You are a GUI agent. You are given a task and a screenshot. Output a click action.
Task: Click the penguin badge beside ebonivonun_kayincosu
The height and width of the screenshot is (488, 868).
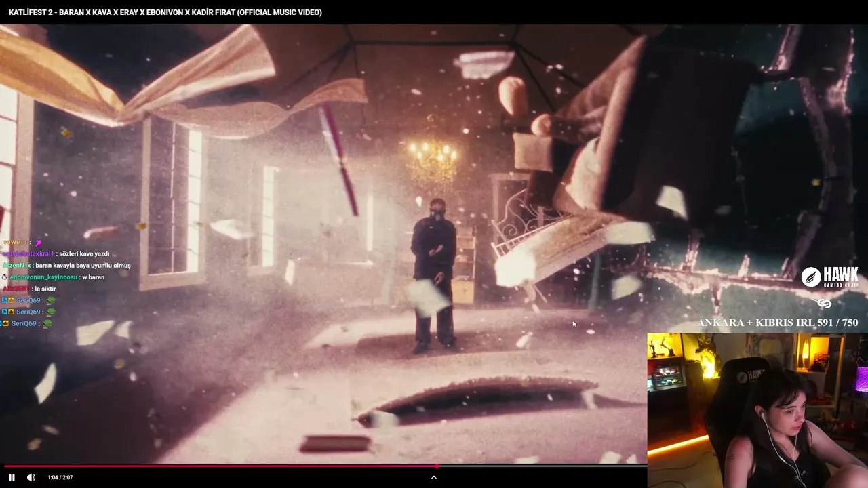(5, 277)
